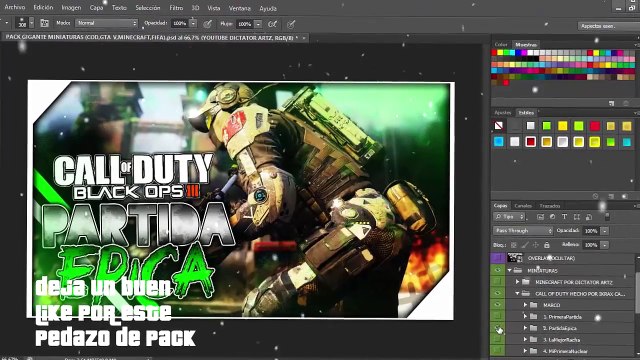Image resolution: width=640 pixels, height=360 pixels.
Task: Open the Texto menu
Action: coord(119,8)
